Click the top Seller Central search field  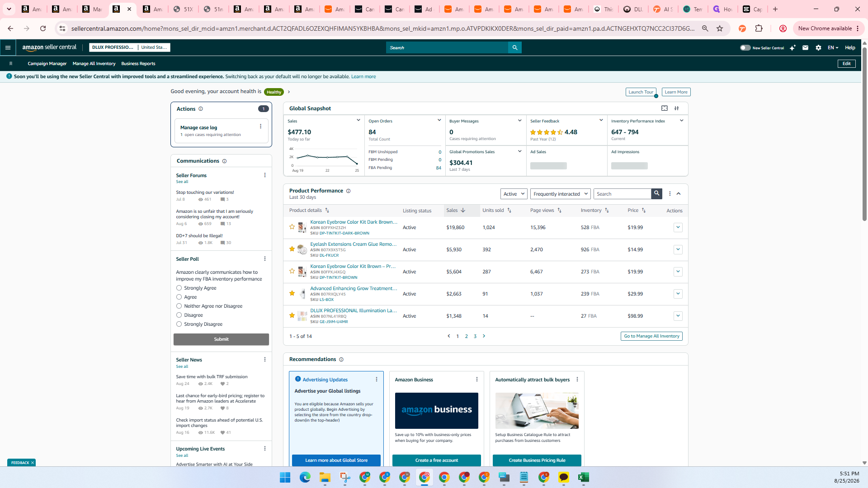point(447,47)
